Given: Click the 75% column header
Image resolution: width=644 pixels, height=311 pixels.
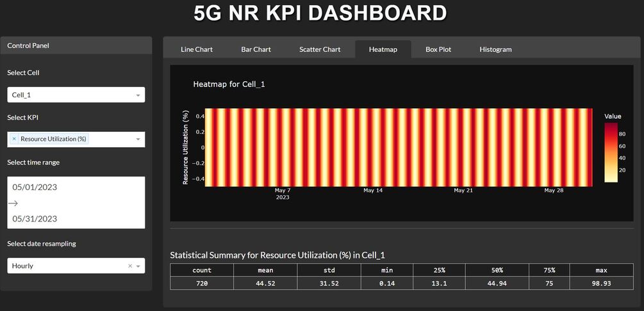Looking at the screenshot, I should pos(549,270).
